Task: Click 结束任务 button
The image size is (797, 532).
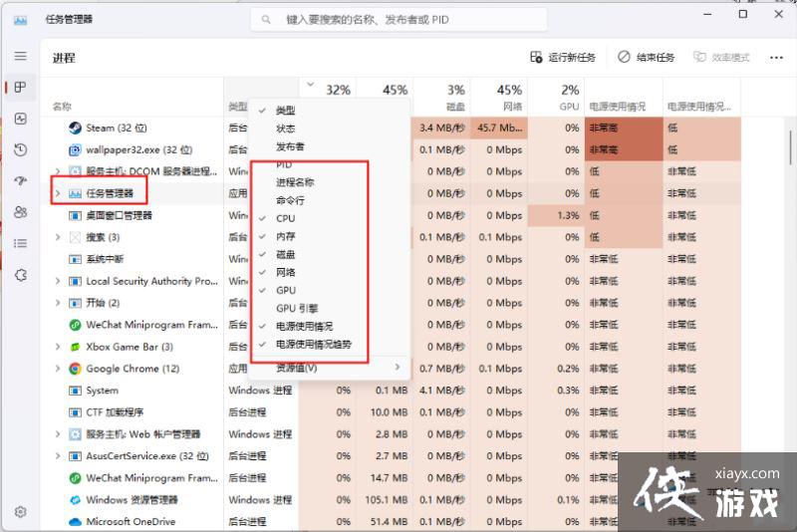Action: tap(646, 58)
